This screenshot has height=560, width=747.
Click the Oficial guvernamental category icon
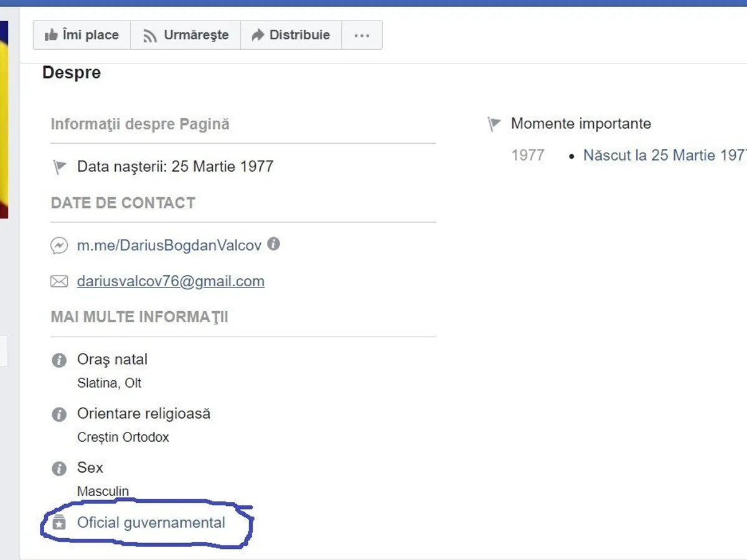[x=60, y=523]
